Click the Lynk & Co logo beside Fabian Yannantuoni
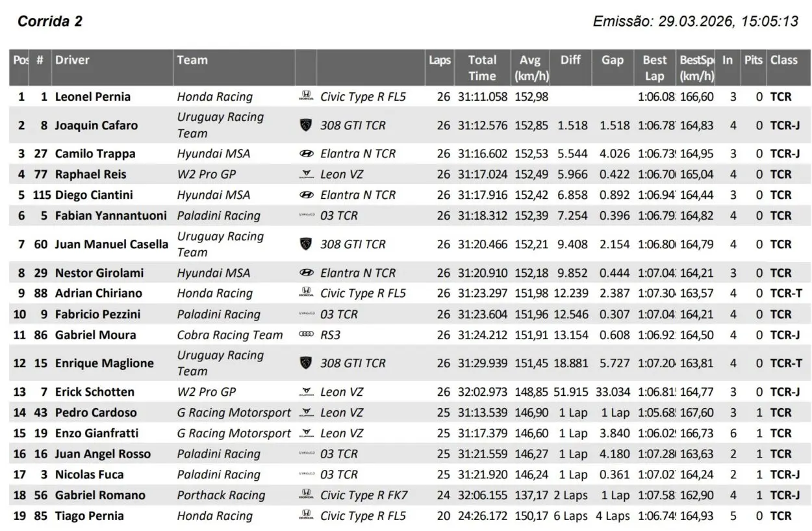 click(x=305, y=216)
